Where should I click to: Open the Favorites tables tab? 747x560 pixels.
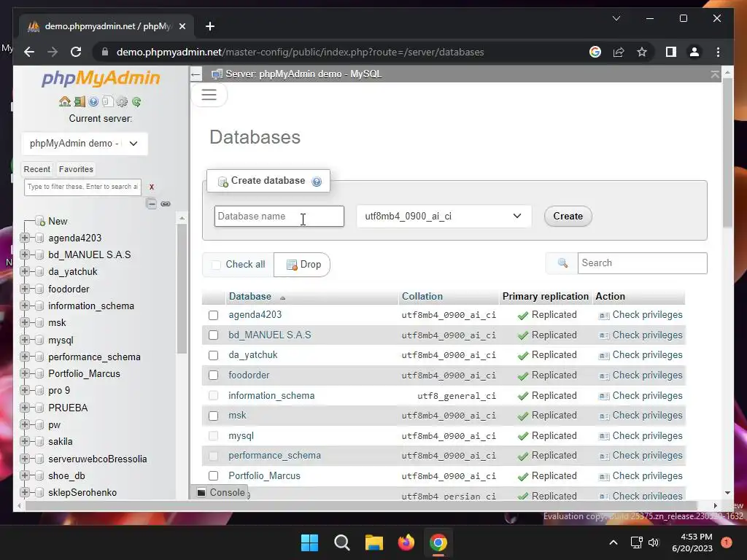76,169
